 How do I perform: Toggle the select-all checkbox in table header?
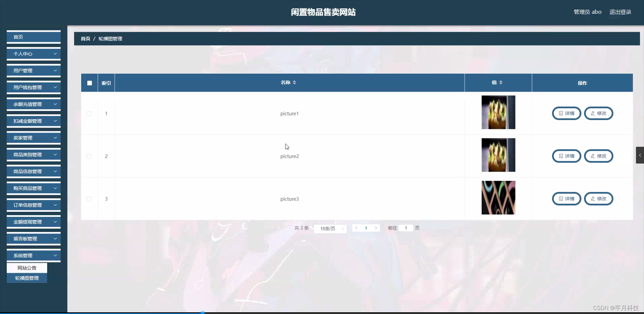(x=89, y=83)
